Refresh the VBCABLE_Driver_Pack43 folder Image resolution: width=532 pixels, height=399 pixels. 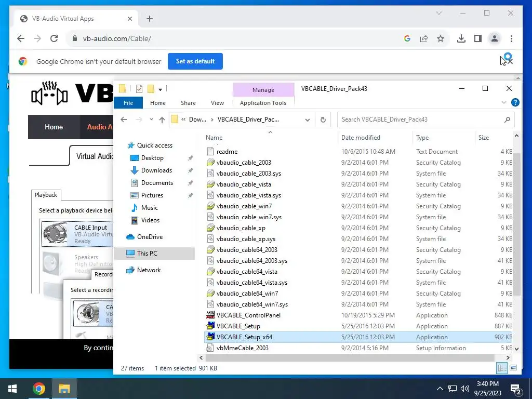(323, 119)
